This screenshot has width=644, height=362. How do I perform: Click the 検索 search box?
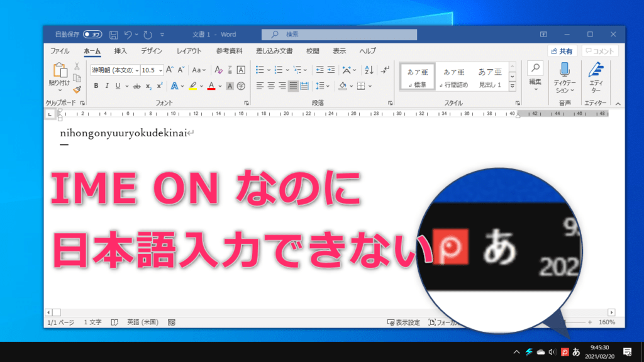pyautogui.click(x=340, y=35)
